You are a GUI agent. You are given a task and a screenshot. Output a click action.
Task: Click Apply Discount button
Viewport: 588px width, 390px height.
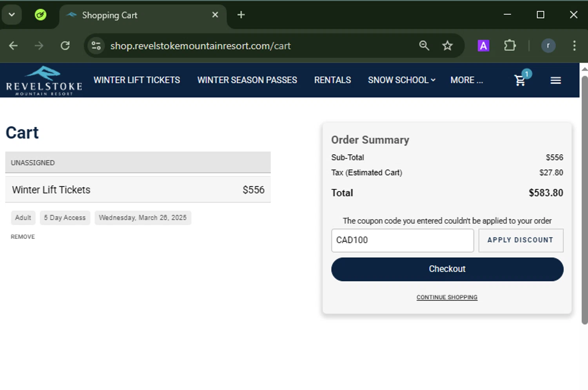pyautogui.click(x=521, y=240)
